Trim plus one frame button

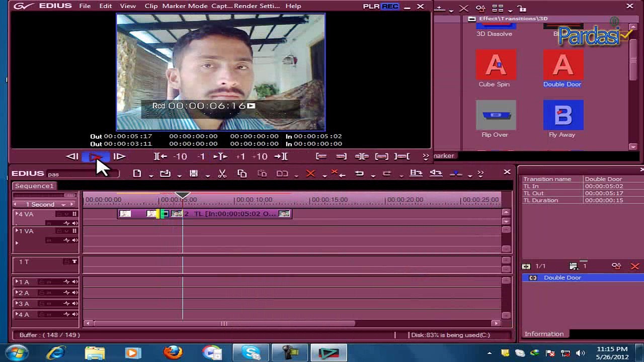[x=241, y=156]
